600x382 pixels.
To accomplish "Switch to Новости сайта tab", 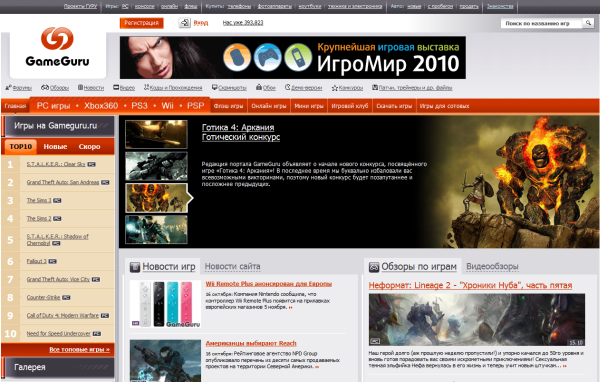I will coord(232,266).
